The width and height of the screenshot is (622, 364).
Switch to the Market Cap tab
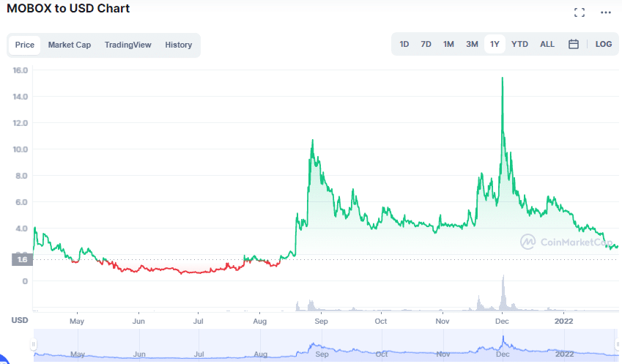click(70, 45)
